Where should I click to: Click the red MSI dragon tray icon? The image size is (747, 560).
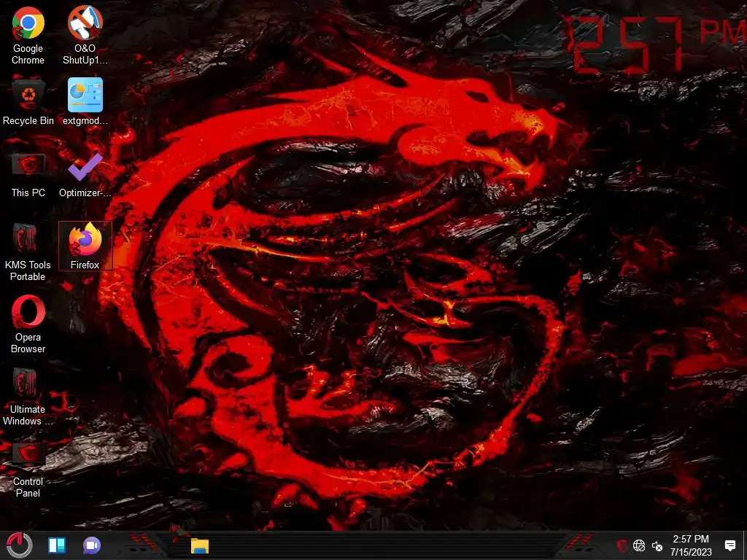pos(622,545)
